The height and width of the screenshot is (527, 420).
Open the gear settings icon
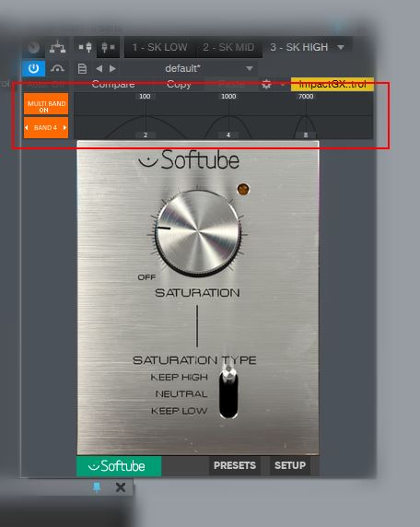coord(266,84)
